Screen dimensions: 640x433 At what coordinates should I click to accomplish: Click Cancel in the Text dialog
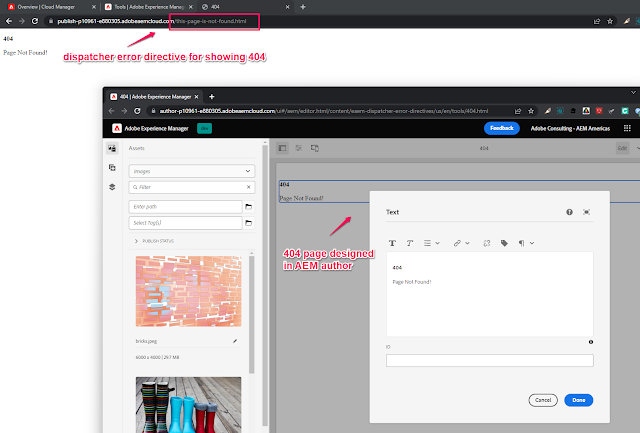point(543,400)
